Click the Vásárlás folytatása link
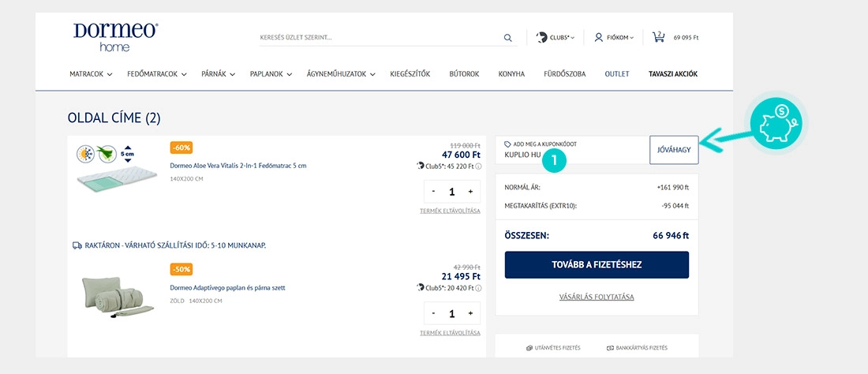Screen dimensions: 868x374 click(597, 297)
